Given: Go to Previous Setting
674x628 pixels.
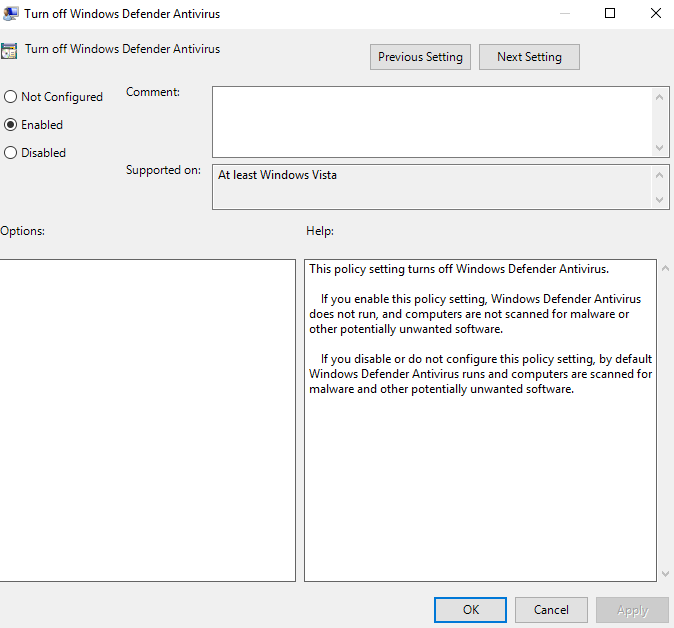Looking at the screenshot, I should tap(420, 57).
